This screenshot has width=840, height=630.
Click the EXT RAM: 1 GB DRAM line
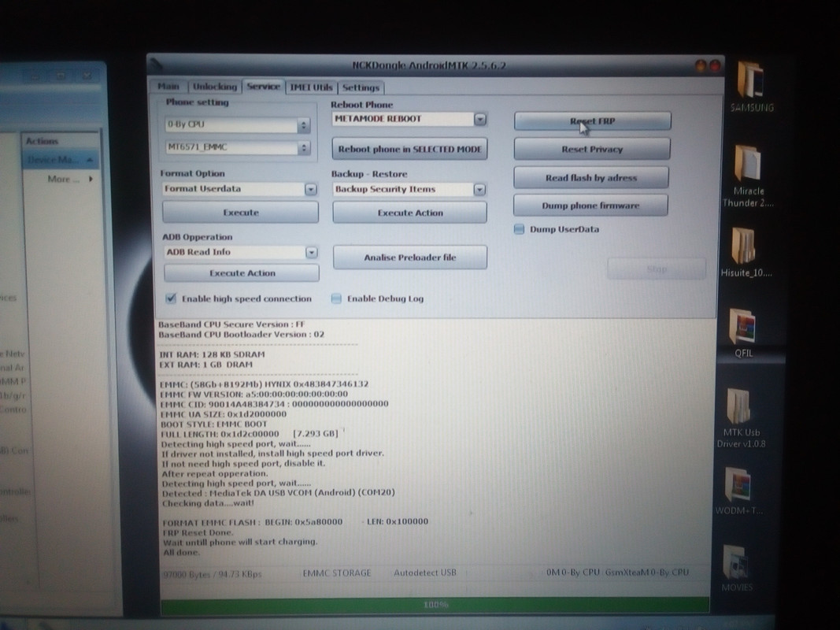click(x=205, y=365)
